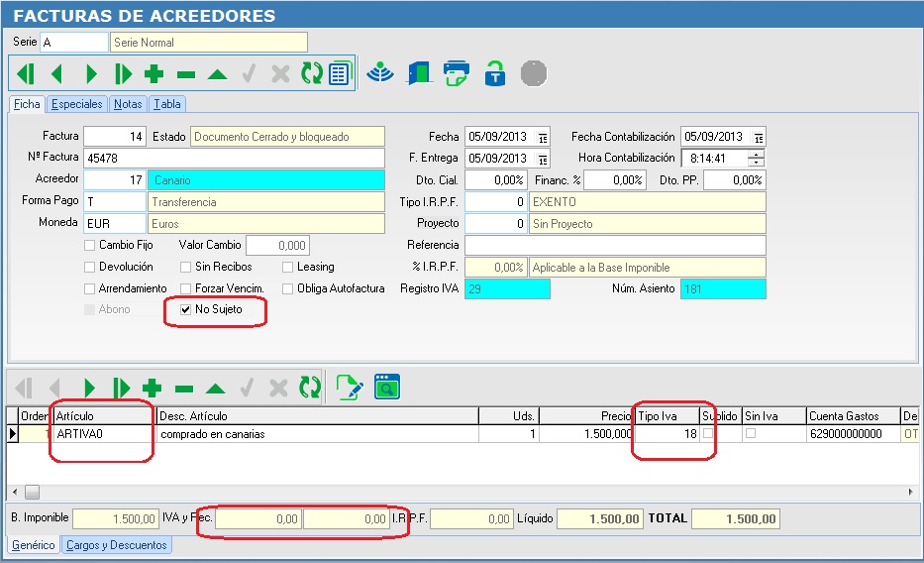Toggle Devolución checkbox
The height and width of the screenshot is (563, 924).
[x=89, y=267]
